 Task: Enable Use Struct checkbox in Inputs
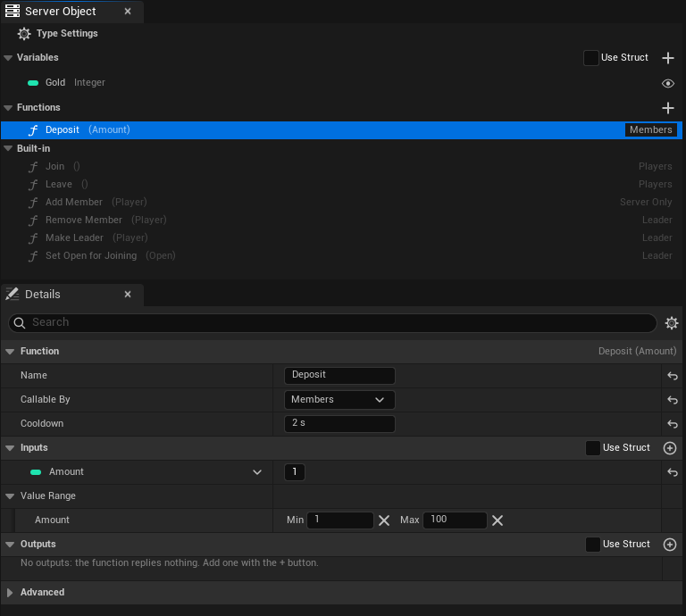592,447
